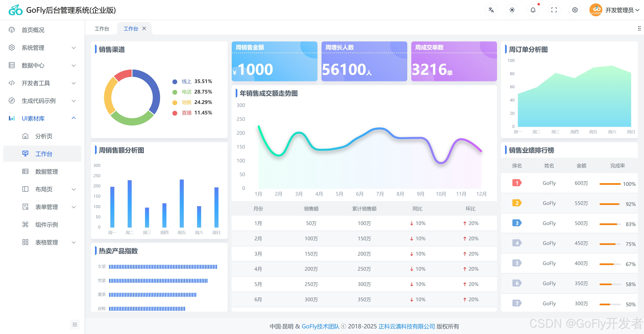Open the GoFly技术团队 footer link
Image resolution: width=644 pixels, height=334 pixels.
pos(320,326)
